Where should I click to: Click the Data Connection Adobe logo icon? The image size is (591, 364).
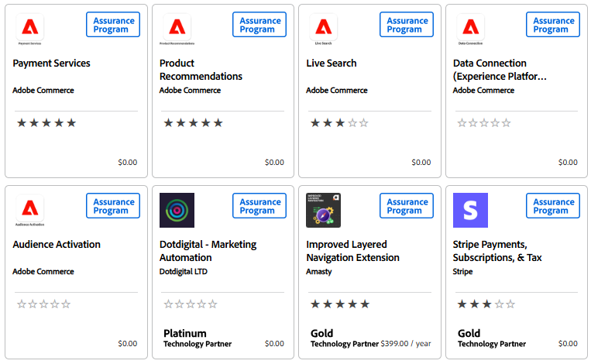[x=470, y=27]
